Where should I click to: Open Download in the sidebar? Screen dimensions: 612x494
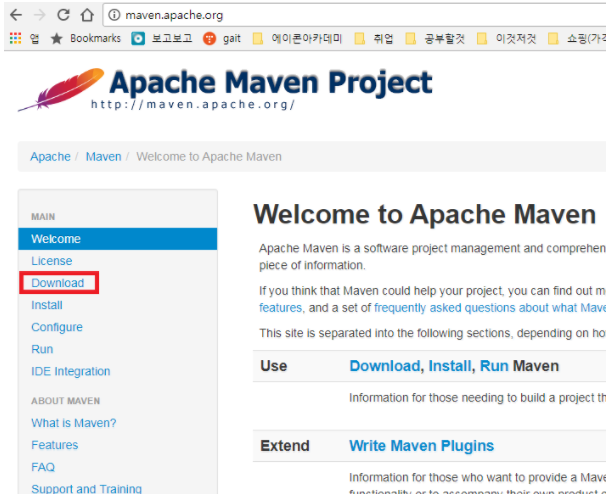[58, 283]
